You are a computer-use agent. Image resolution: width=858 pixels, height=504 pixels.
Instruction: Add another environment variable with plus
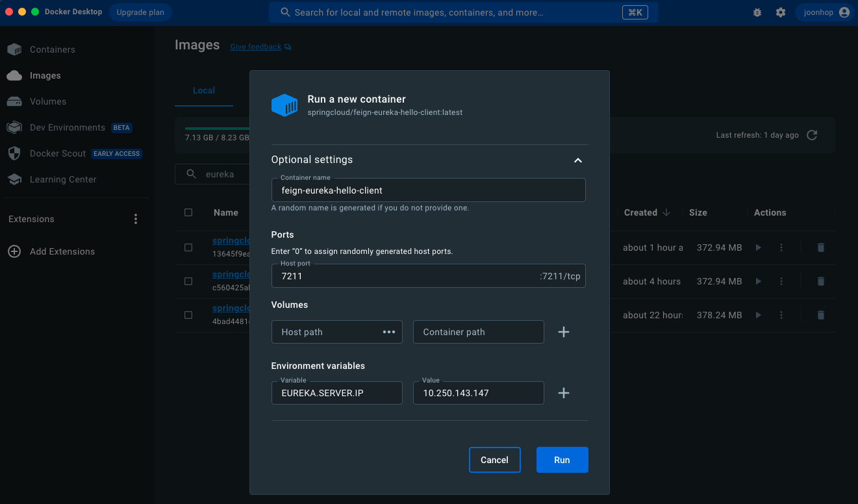(564, 393)
